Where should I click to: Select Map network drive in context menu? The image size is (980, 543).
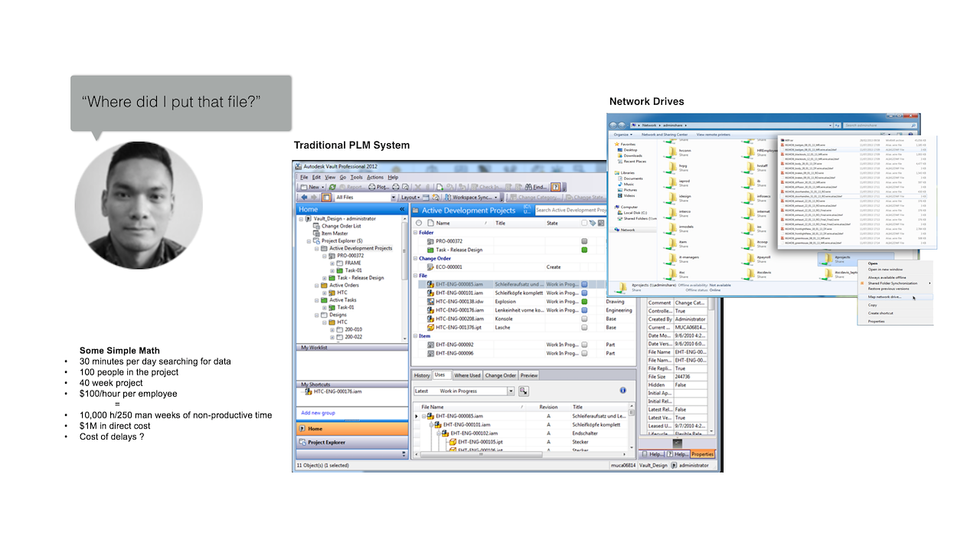point(884,296)
